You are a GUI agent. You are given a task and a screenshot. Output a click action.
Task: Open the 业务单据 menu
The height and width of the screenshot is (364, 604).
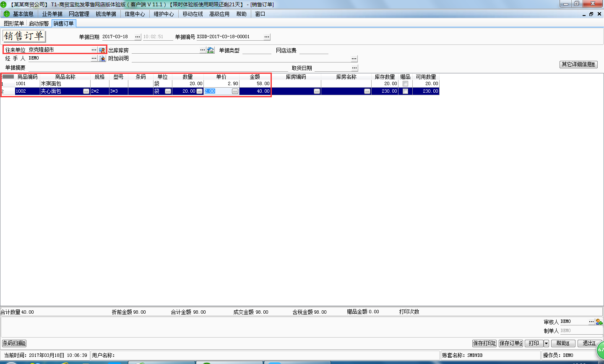(x=52, y=14)
